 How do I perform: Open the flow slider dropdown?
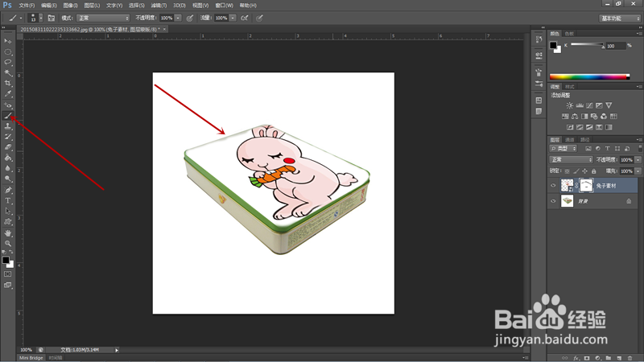coord(233,18)
